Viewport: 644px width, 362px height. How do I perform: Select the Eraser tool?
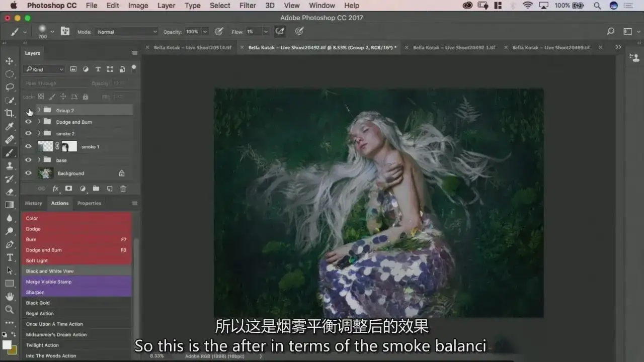tap(9, 192)
